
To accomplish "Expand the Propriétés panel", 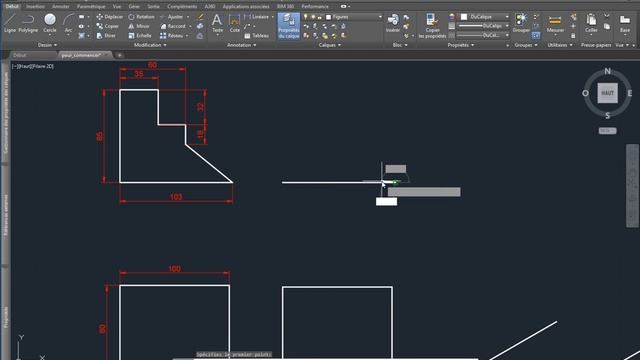I will tap(461, 45).
